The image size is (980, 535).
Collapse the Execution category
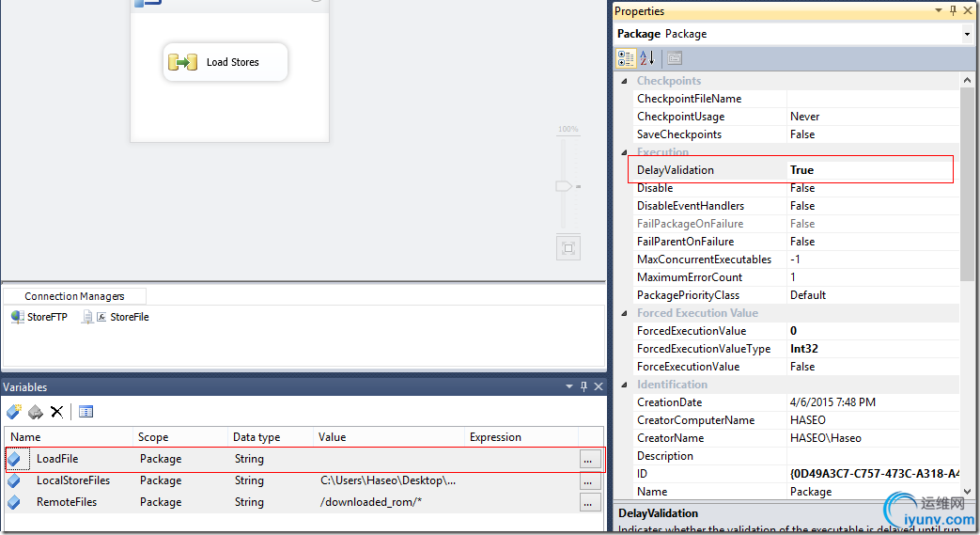click(624, 152)
